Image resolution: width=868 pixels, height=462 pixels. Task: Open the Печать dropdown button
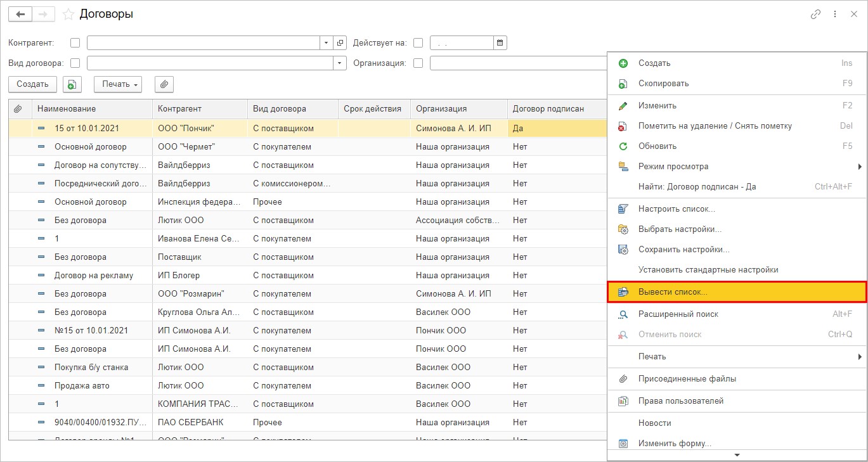(x=118, y=84)
